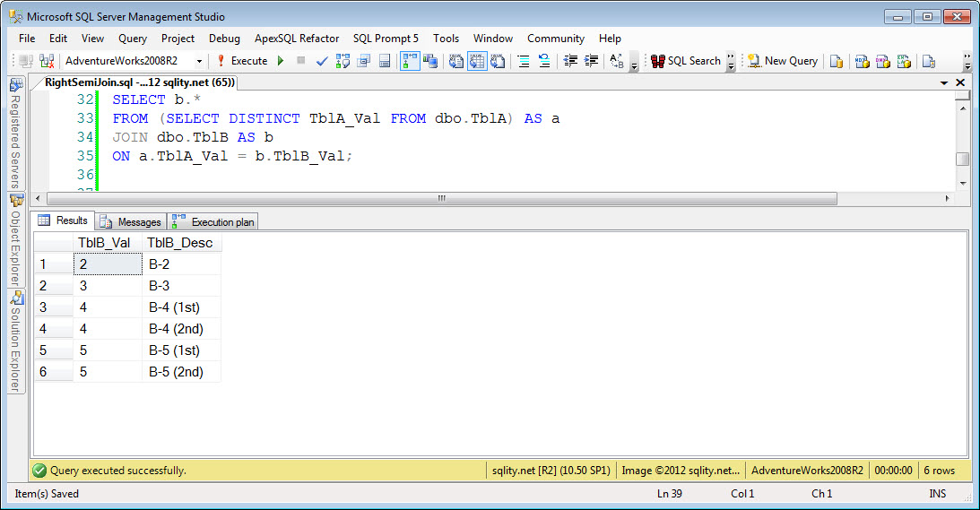980x510 pixels.
Task: Click the New Query button
Action: coord(783,61)
